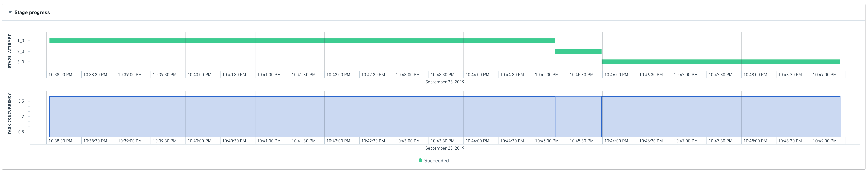Select the narrowest task concurrency area segment
The height and width of the screenshot is (173, 868).
(578, 117)
